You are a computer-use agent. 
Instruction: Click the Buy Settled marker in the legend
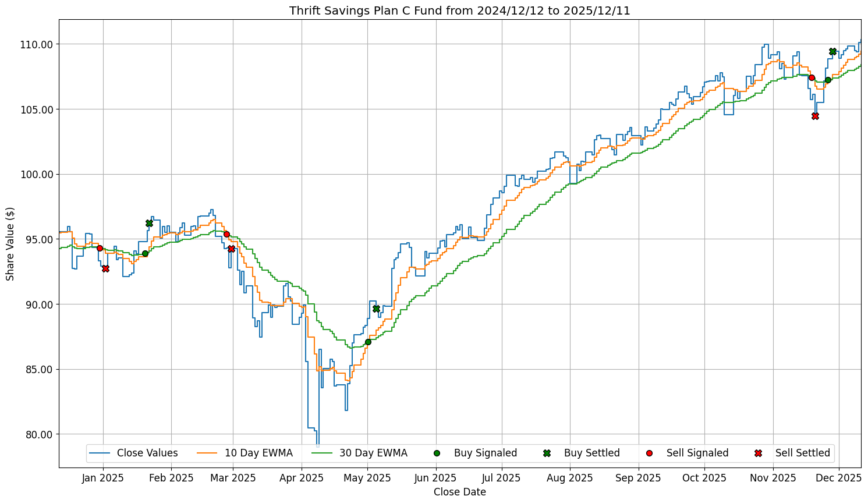click(x=547, y=453)
